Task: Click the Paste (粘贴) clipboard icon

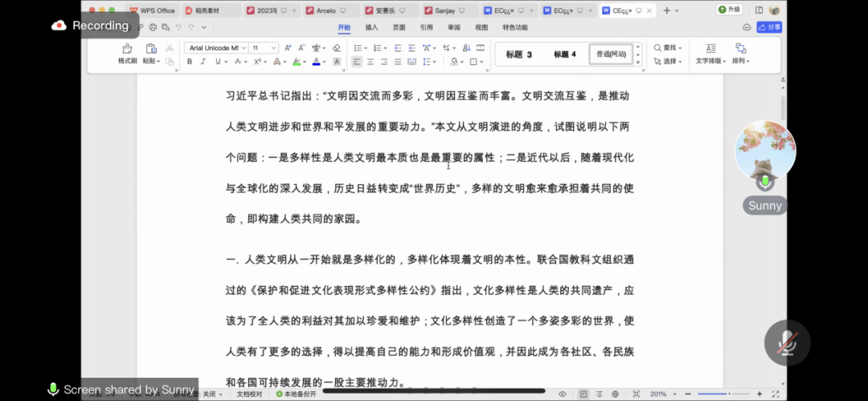Action: [x=150, y=49]
